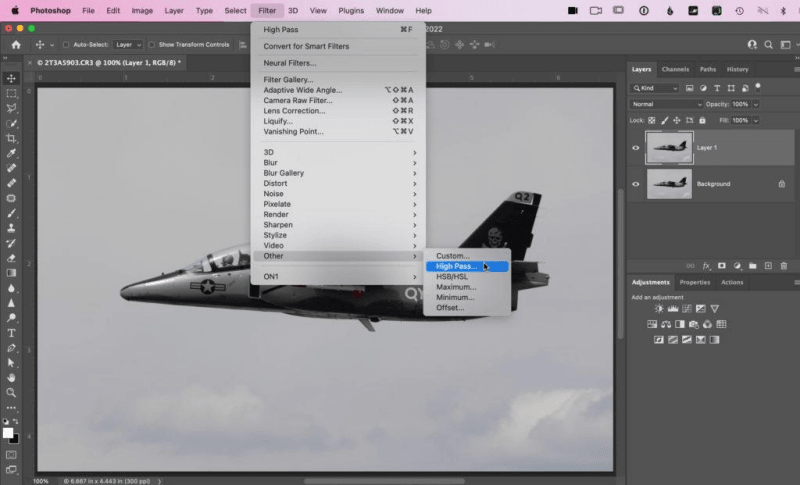The width and height of the screenshot is (800, 485).
Task: Click Convert for Smart Filters
Action: (x=304, y=46)
